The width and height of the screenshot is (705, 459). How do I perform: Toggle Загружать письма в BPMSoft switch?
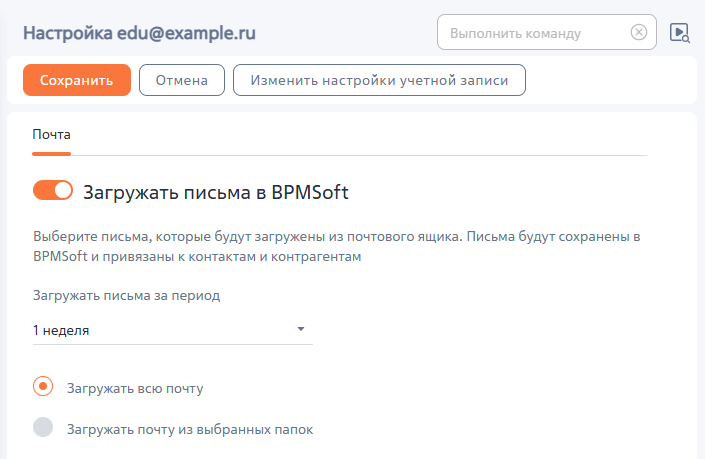click(x=53, y=190)
